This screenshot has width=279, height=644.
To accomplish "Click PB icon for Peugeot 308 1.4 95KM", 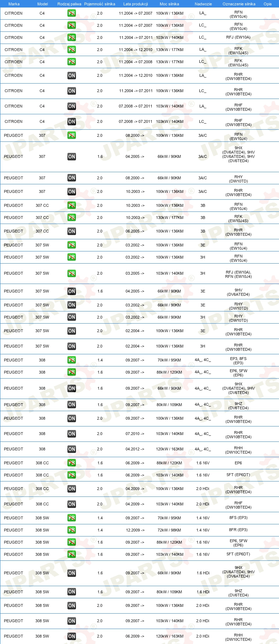I will click(72, 360).
